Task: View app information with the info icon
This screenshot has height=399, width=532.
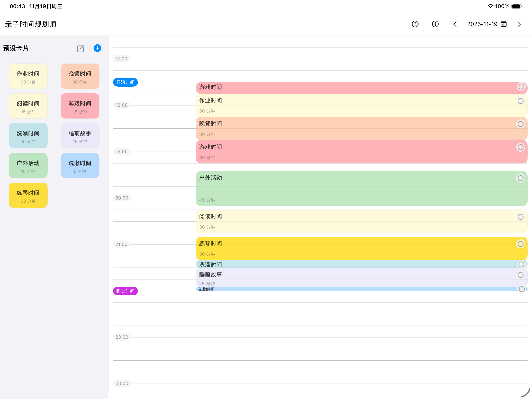Action: [x=435, y=24]
